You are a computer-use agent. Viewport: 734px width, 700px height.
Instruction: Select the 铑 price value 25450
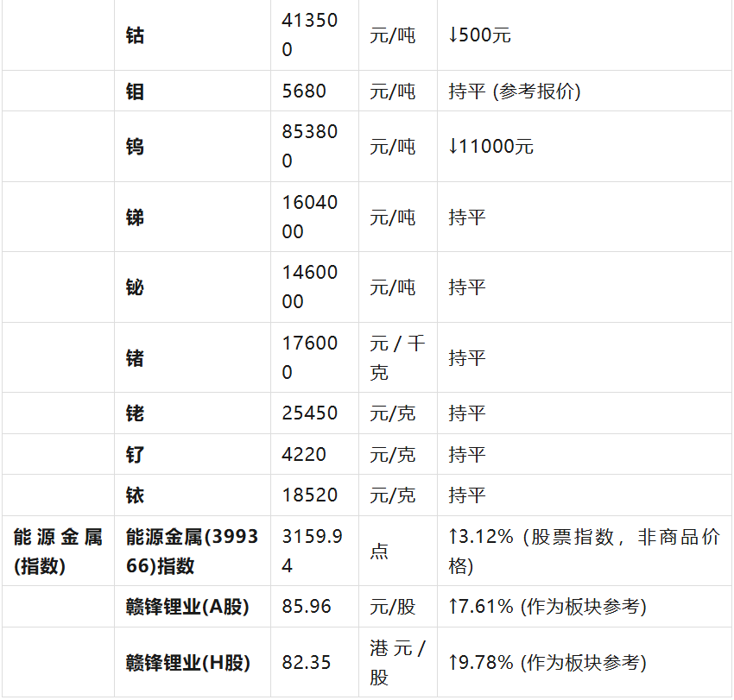(309, 413)
